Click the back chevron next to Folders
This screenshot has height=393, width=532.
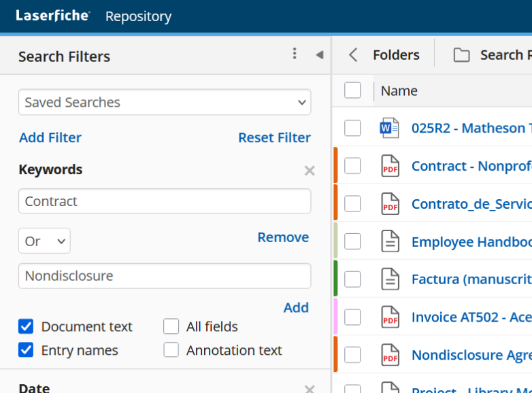[352, 55]
